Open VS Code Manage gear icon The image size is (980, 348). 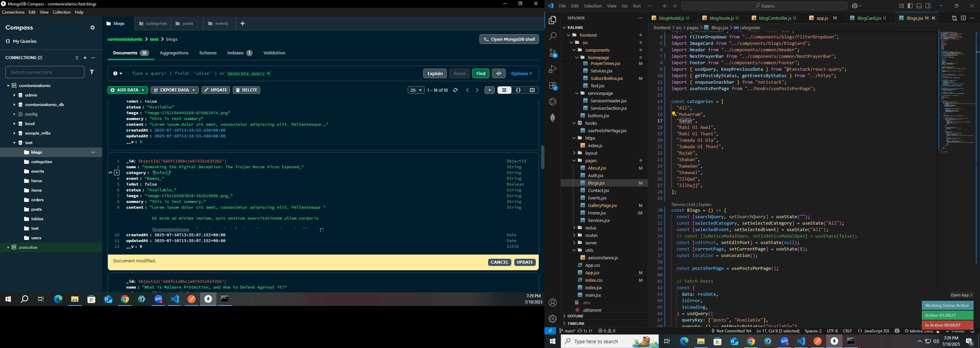[552, 319]
